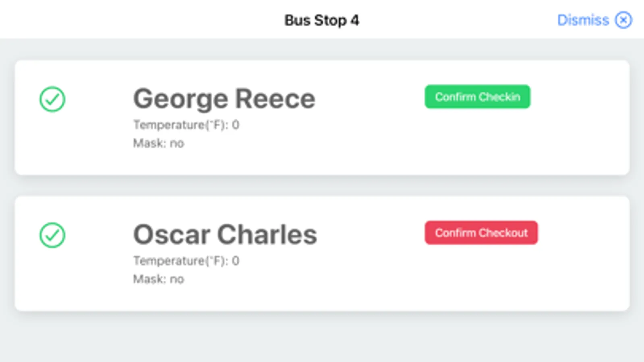
Task: Click George Reece's Temperature reading
Action: click(186, 125)
